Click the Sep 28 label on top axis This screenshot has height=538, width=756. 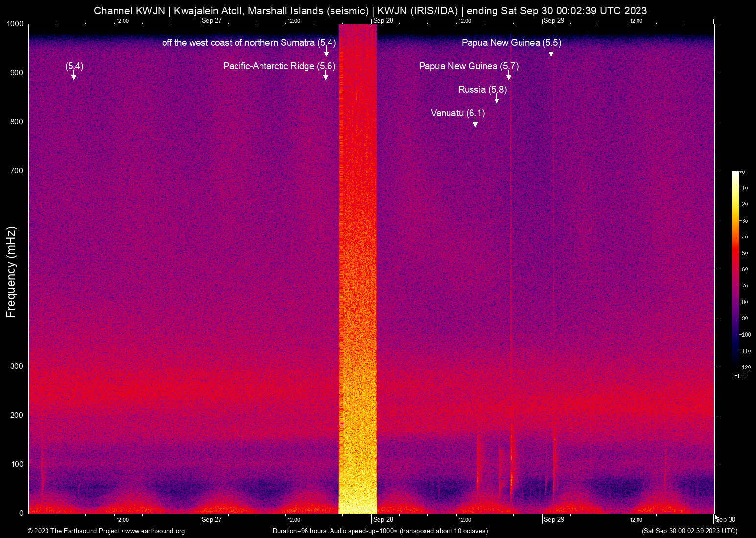383,21
